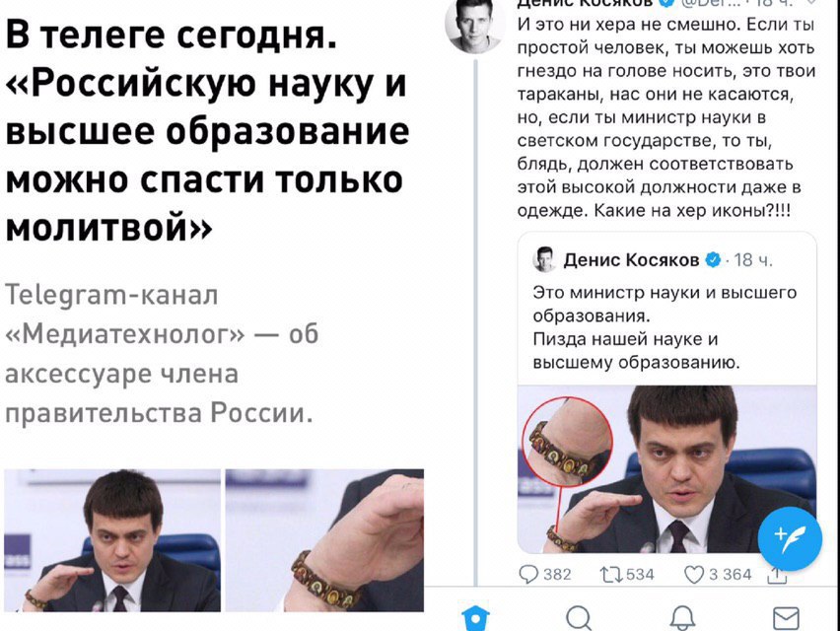Open the author name Денис Косяков in the quoted tweet
The height and width of the screenshot is (631, 840).
[x=631, y=259]
